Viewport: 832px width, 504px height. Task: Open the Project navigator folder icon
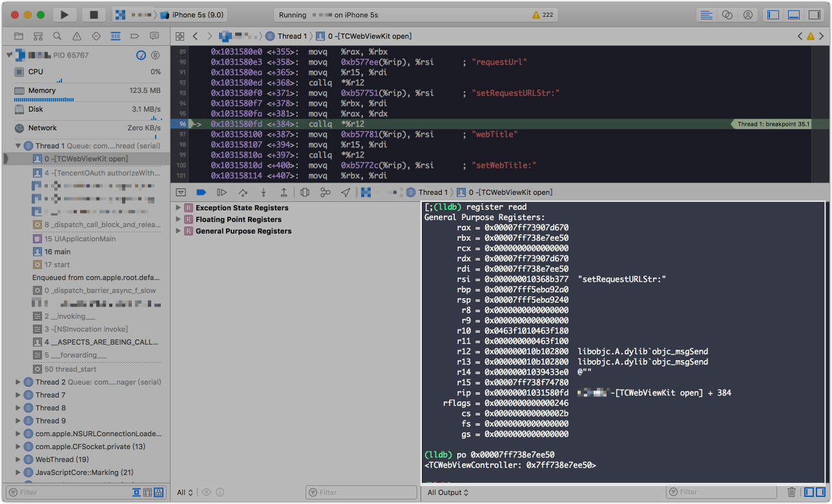click(x=19, y=36)
